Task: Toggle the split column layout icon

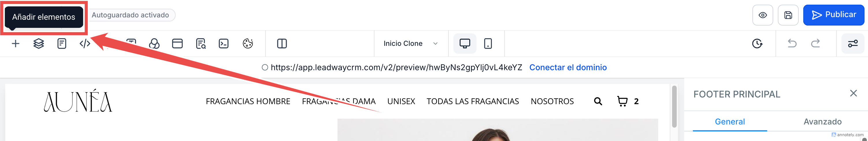Action: tap(282, 44)
